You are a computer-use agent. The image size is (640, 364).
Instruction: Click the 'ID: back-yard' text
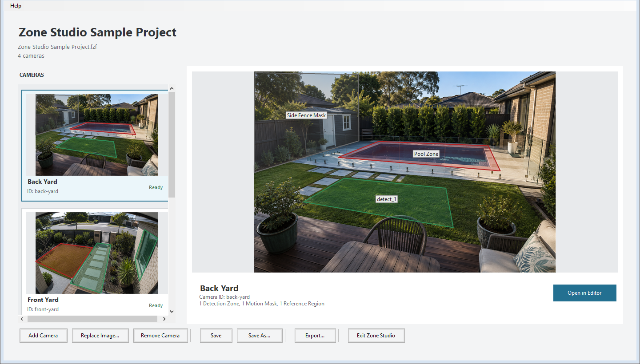(x=43, y=191)
